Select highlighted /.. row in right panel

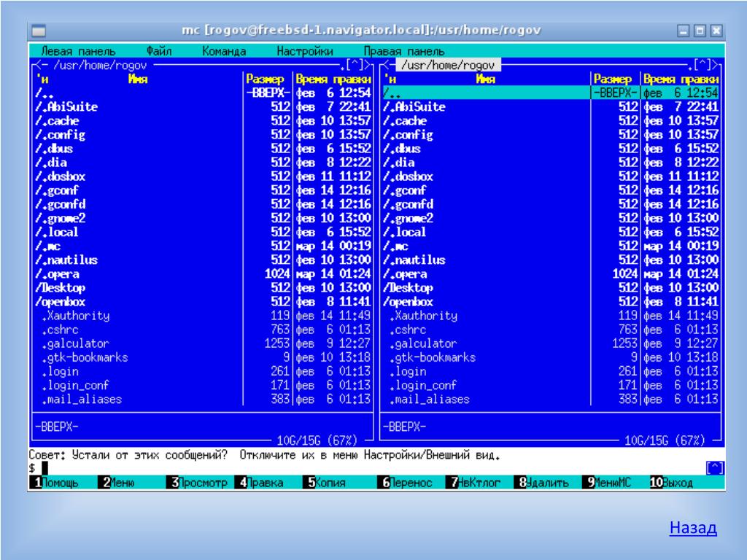(551, 93)
